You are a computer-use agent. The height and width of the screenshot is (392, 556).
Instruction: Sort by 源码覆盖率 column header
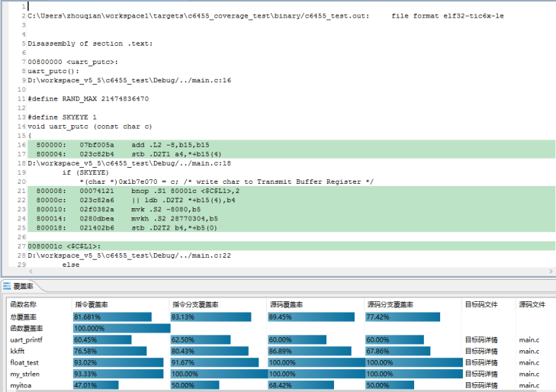tap(287, 304)
